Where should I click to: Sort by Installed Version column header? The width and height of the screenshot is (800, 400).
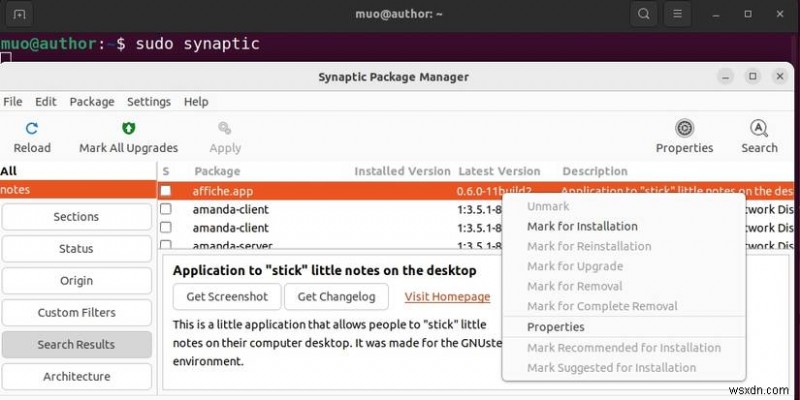pos(402,171)
